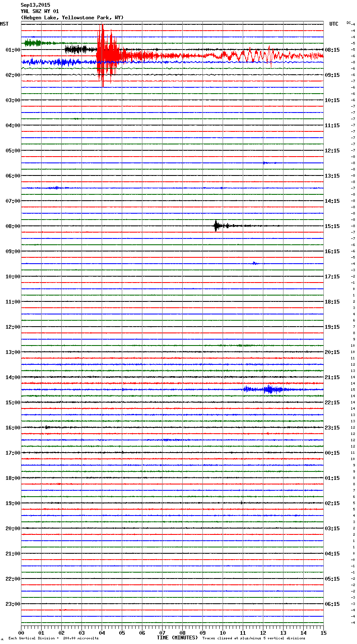The width and height of the screenshot is (357, 644).
Task: Click the green noise burst at top left
Action: [33, 43]
